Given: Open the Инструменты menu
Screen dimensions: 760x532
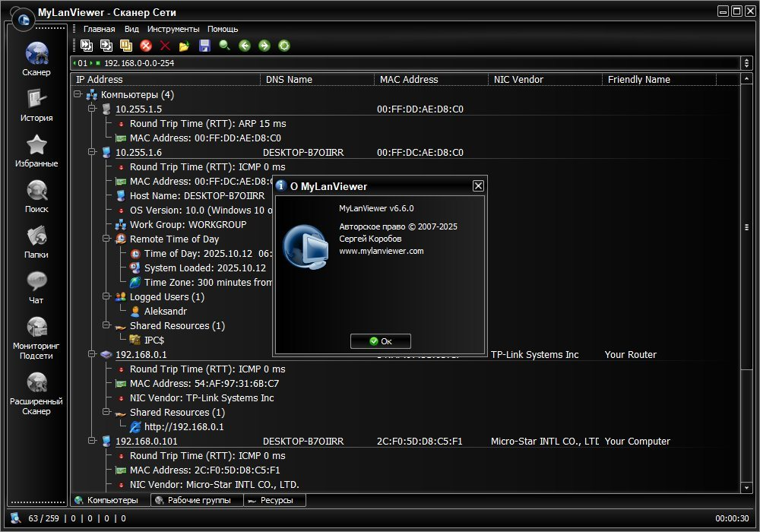Looking at the screenshot, I should point(173,29).
